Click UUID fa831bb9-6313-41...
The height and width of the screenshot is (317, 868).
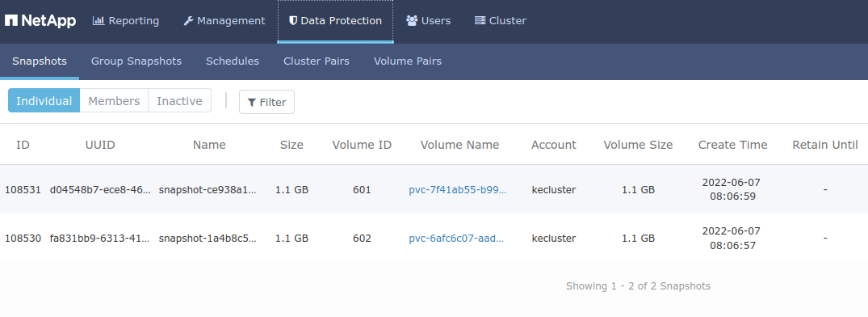[99, 239]
